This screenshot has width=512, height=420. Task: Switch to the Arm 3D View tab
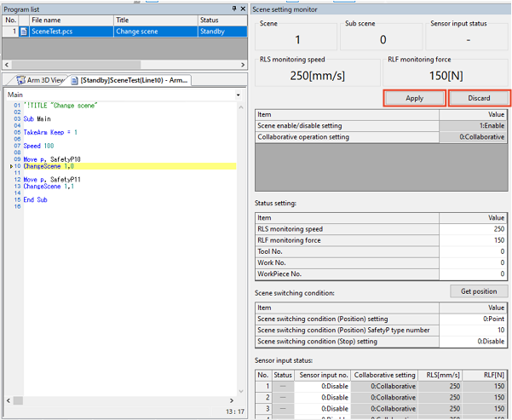41,80
